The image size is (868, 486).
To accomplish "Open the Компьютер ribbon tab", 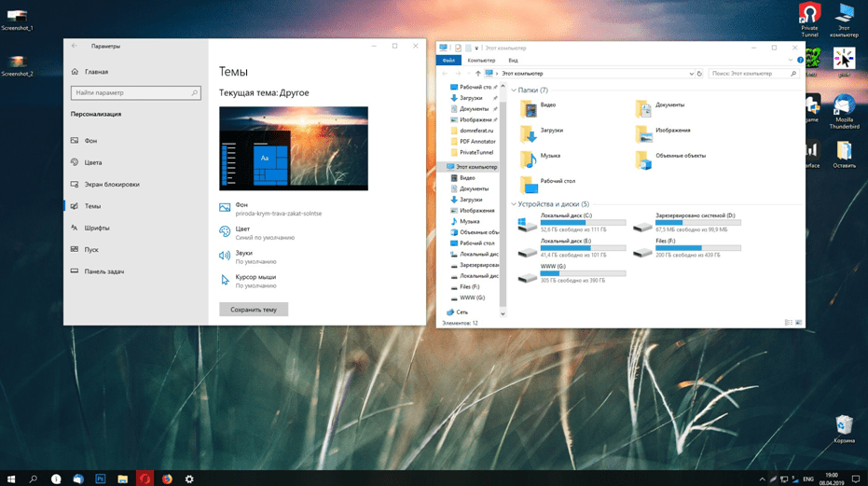I will pos(481,61).
